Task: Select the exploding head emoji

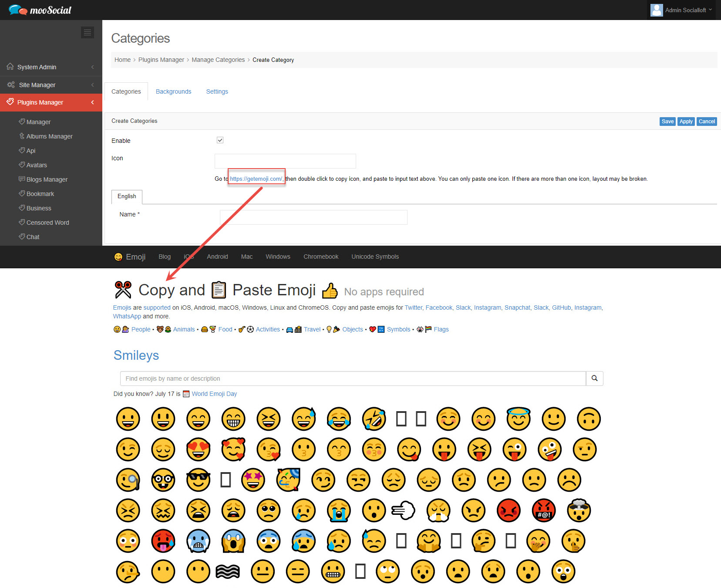Action: coord(579,510)
